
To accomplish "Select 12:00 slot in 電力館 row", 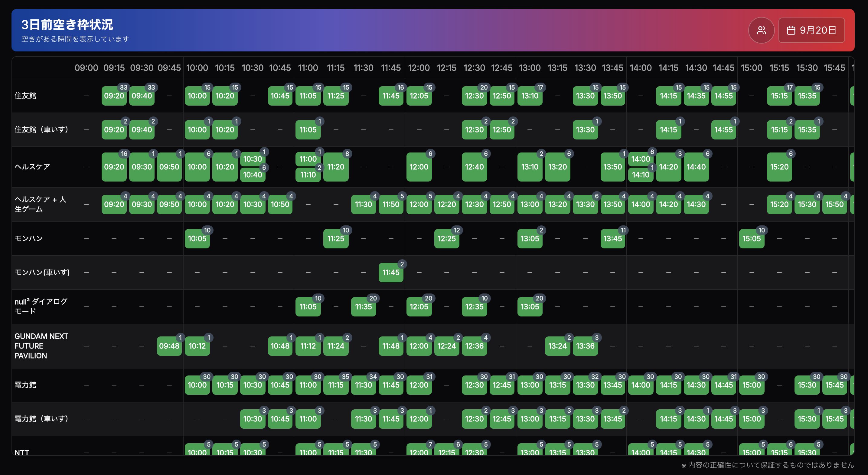I will click(x=419, y=385).
